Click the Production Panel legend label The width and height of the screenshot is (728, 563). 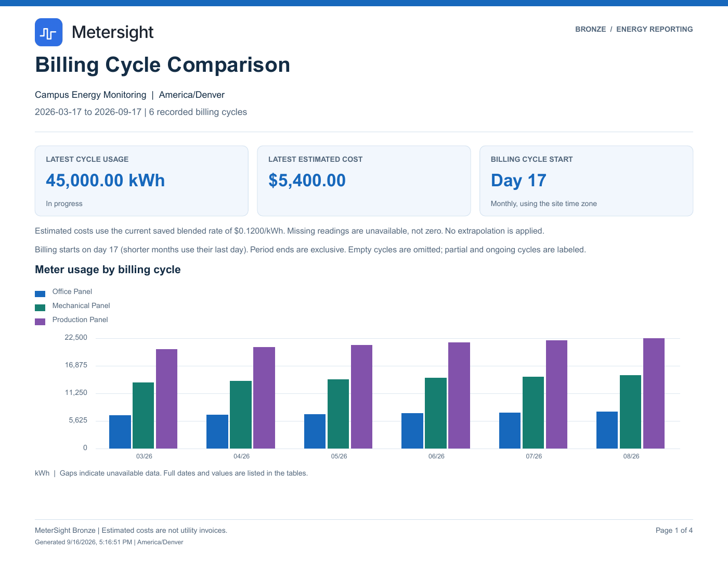(x=80, y=319)
